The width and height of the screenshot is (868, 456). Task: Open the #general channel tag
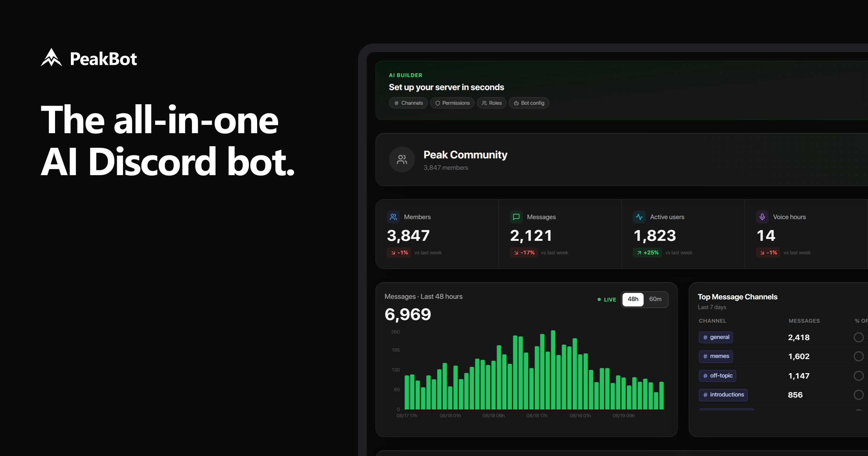716,337
